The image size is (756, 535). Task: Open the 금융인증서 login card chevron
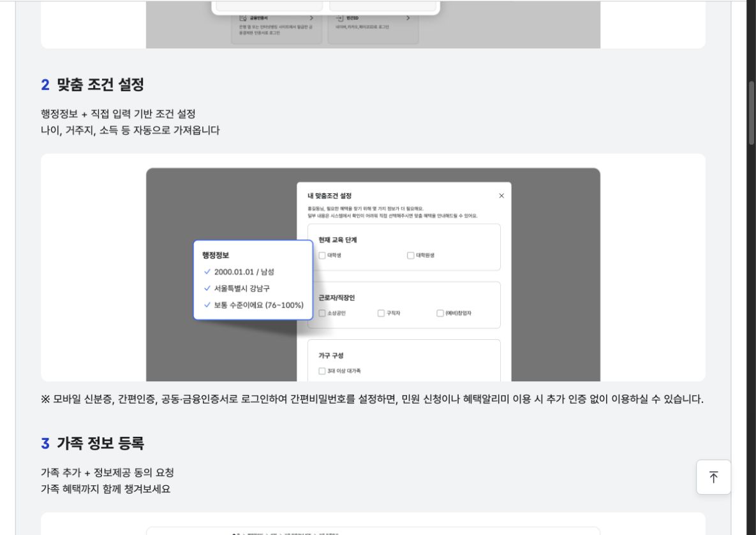click(311, 18)
